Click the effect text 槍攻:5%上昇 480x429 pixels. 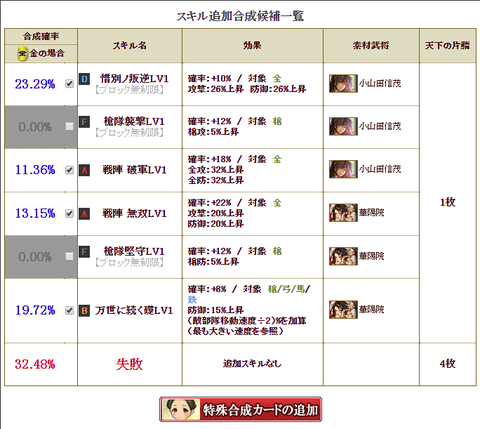(x=213, y=132)
